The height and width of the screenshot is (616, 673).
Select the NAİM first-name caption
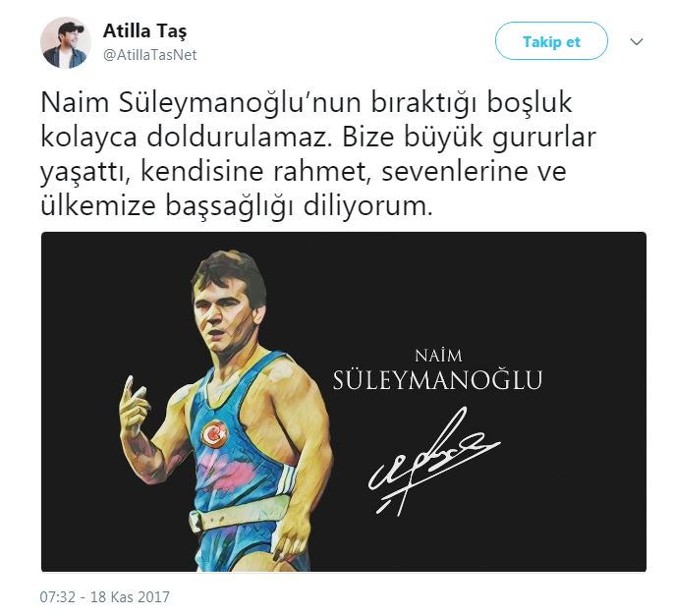click(x=438, y=356)
